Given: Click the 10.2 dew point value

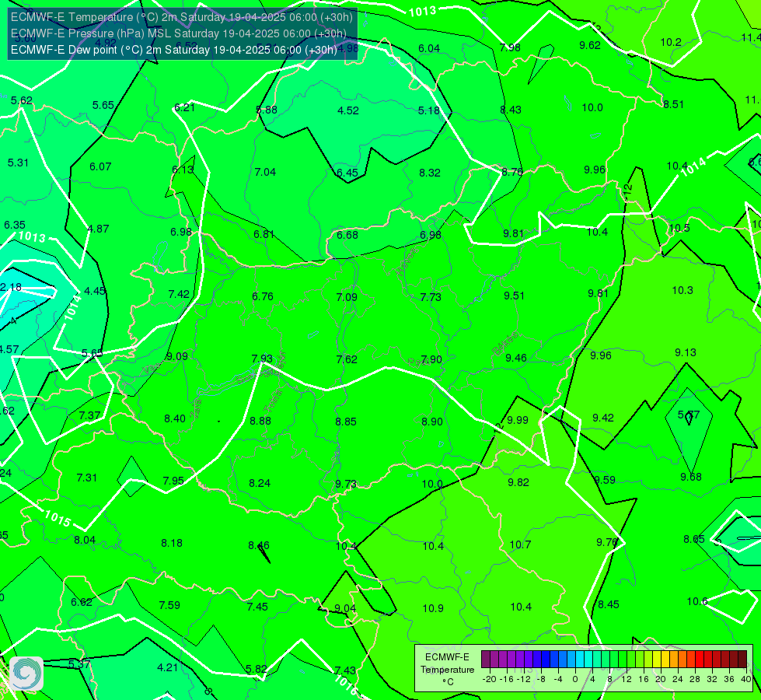Looking at the screenshot, I should pyautogui.click(x=671, y=42).
